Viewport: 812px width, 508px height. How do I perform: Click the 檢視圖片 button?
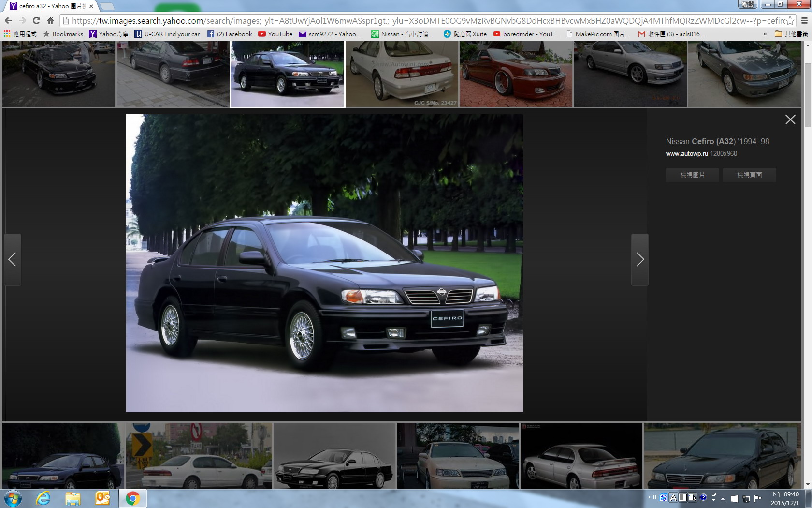(x=692, y=175)
